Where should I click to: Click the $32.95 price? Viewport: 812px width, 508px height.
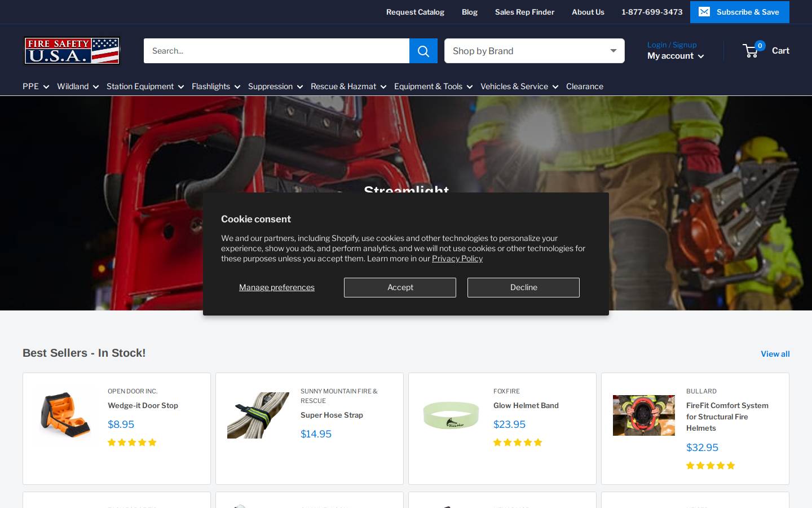click(702, 448)
